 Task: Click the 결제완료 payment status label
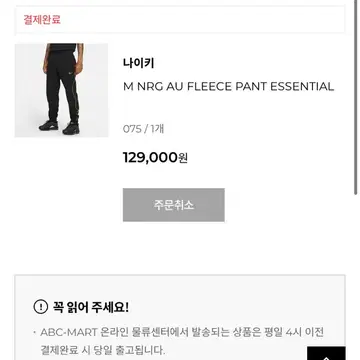pos(42,19)
